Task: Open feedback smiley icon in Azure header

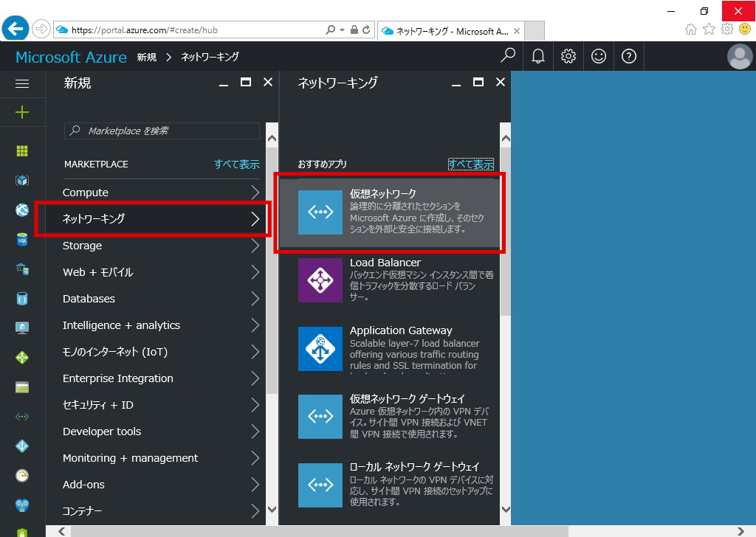Action: point(598,56)
